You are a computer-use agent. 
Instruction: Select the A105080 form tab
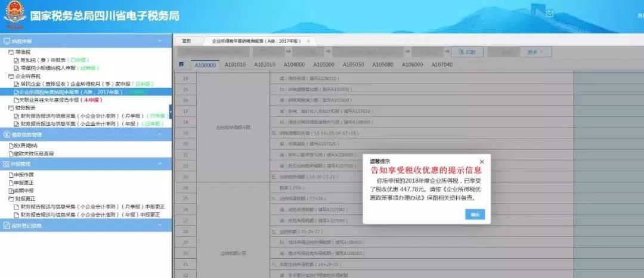(x=383, y=64)
